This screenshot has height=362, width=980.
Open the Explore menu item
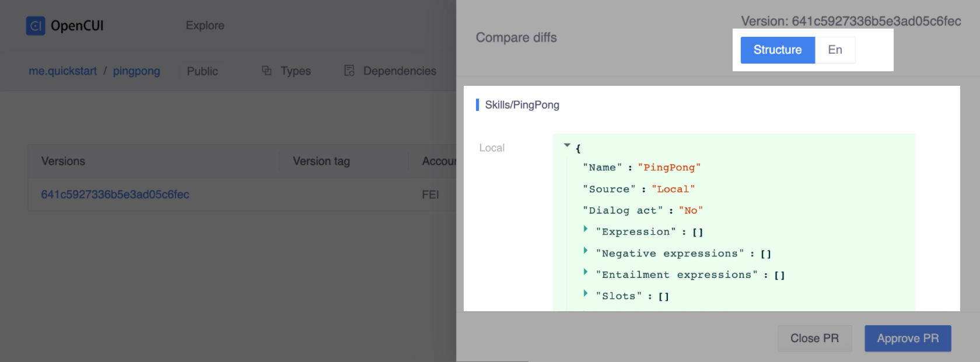[205, 26]
